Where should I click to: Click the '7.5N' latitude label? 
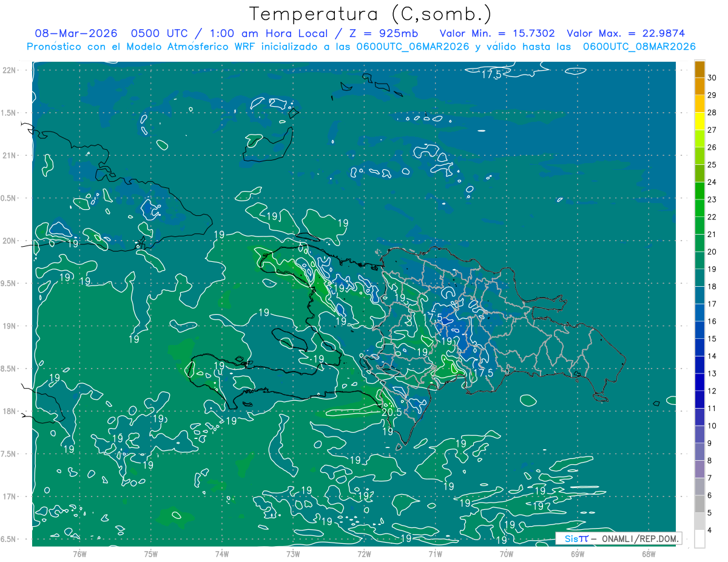point(8,454)
